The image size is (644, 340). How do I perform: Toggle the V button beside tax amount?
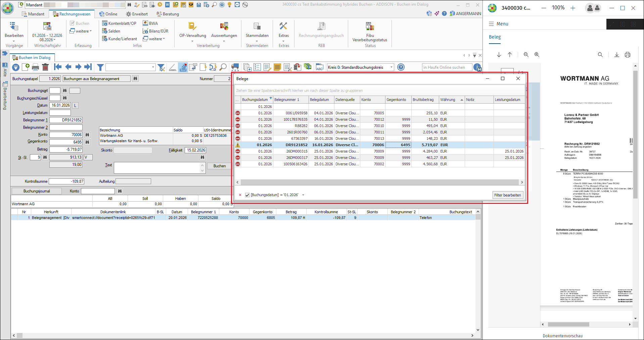[x=88, y=157]
